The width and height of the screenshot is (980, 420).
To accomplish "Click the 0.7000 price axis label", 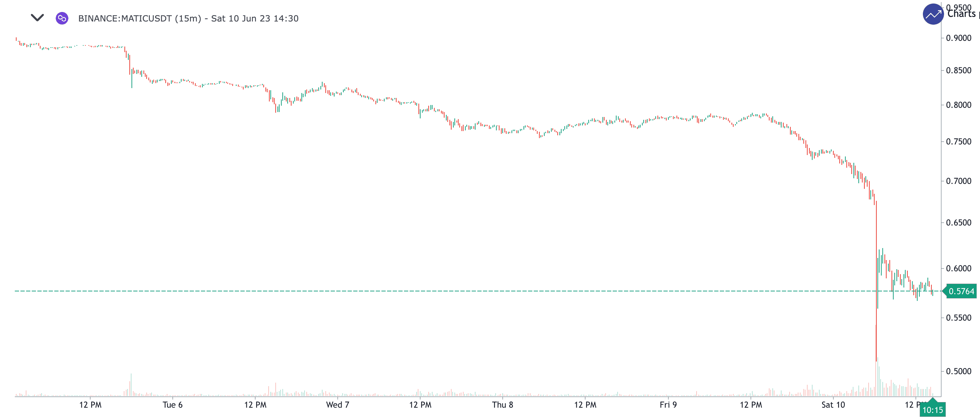I will pyautogui.click(x=958, y=181).
